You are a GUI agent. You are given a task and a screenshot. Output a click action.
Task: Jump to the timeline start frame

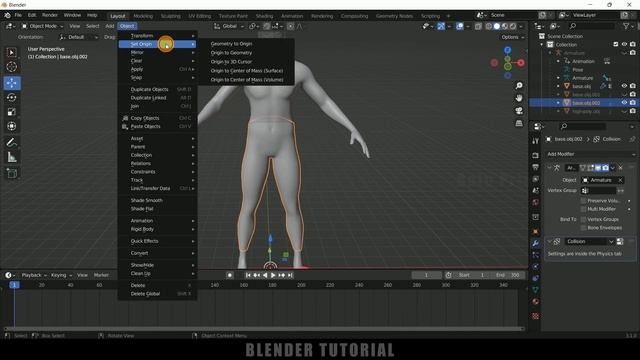pos(248,275)
